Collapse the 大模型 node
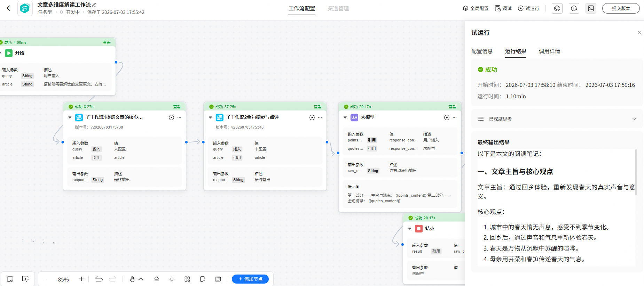This screenshot has height=286, width=644. pyautogui.click(x=345, y=117)
